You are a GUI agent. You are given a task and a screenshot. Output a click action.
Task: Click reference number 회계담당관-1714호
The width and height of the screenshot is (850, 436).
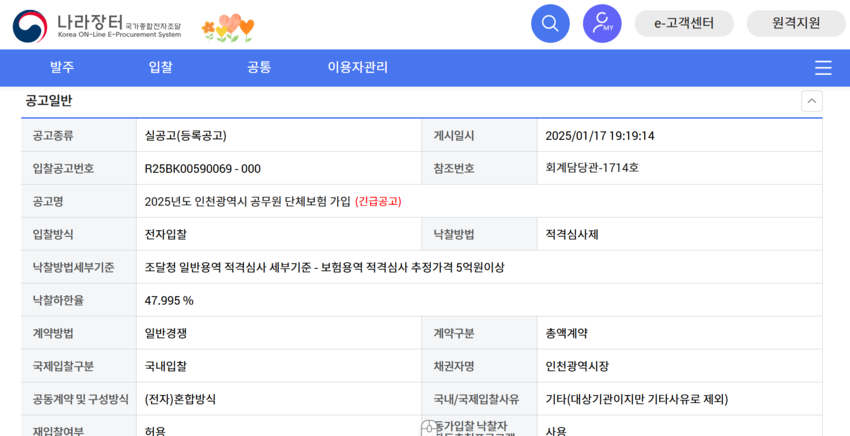coord(591,168)
